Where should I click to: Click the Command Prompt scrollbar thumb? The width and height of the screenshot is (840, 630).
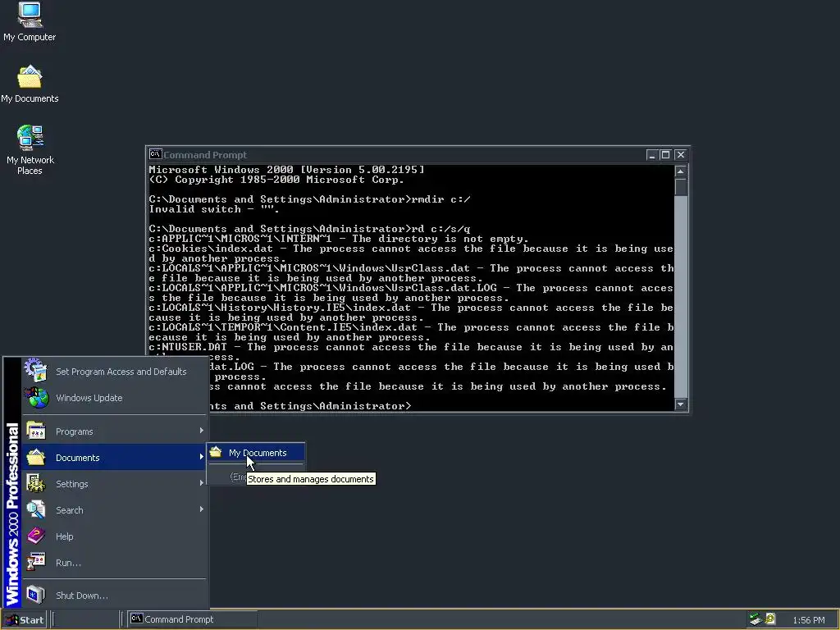(681, 187)
